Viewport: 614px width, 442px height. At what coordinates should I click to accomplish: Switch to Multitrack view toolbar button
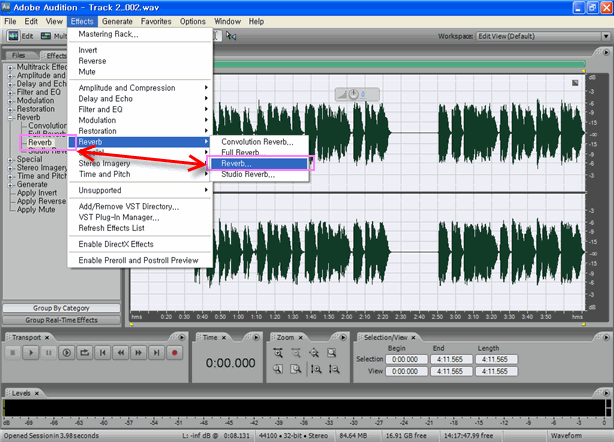coord(54,36)
